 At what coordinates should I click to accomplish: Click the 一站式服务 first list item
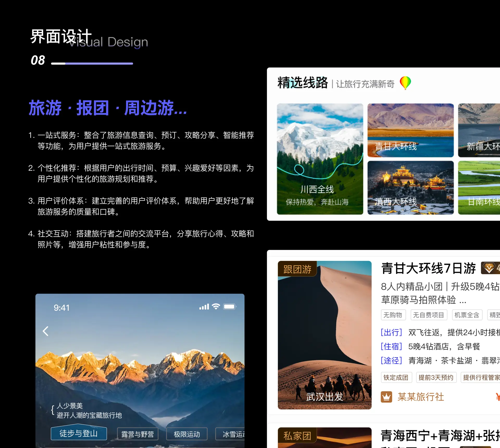pyautogui.click(x=141, y=141)
